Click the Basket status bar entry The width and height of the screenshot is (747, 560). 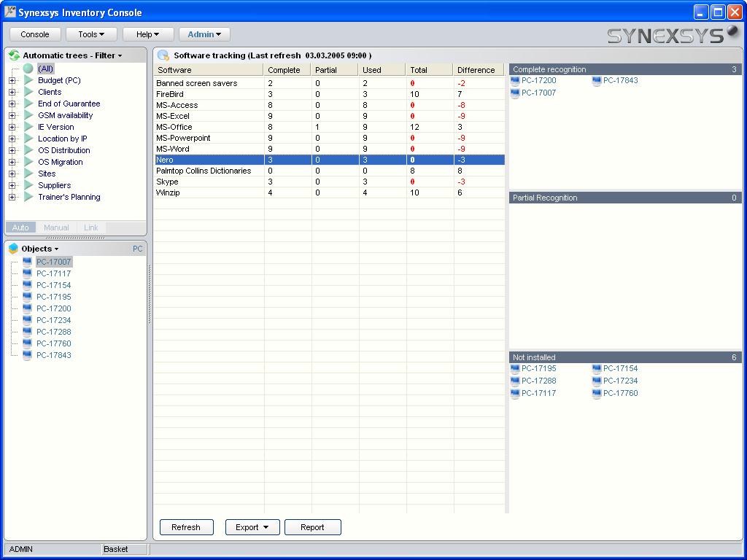[124, 549]
